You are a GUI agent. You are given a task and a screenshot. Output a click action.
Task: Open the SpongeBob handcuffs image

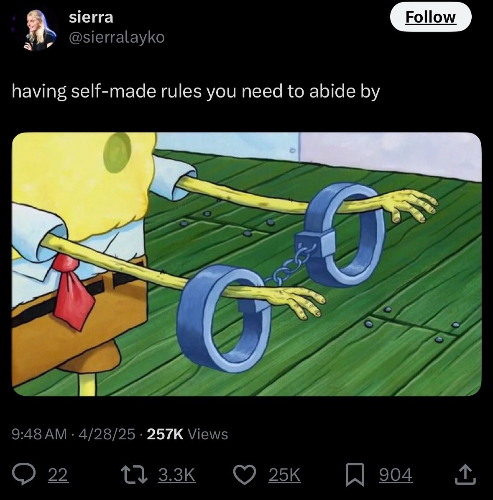point(247,264)
